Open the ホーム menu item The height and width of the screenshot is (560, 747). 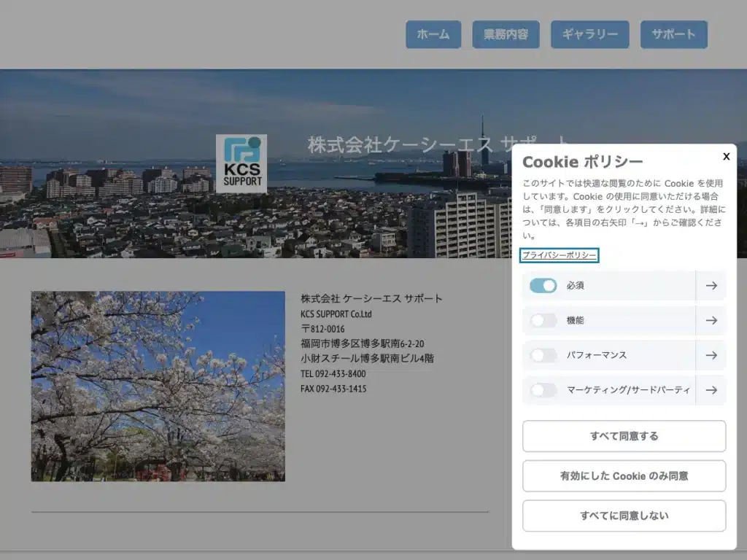coord(433,34)
